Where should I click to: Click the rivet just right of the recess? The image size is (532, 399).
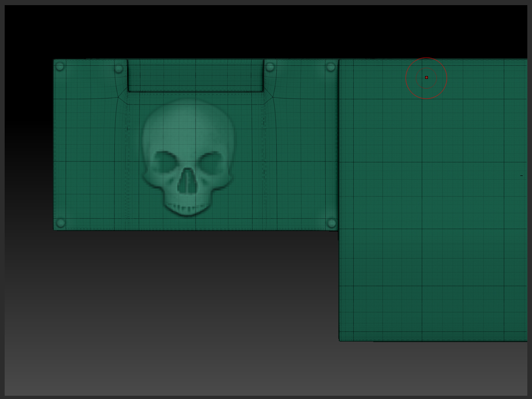(270, 67)
